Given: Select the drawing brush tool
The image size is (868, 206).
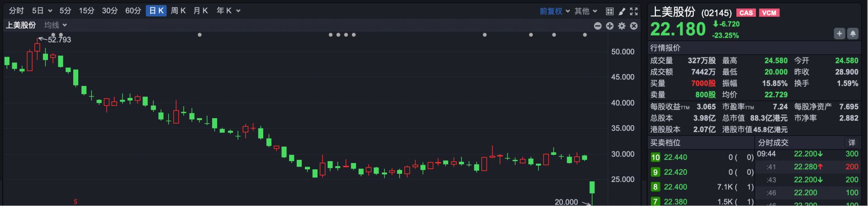Looking at the screenshot, I should coord(622,11).
